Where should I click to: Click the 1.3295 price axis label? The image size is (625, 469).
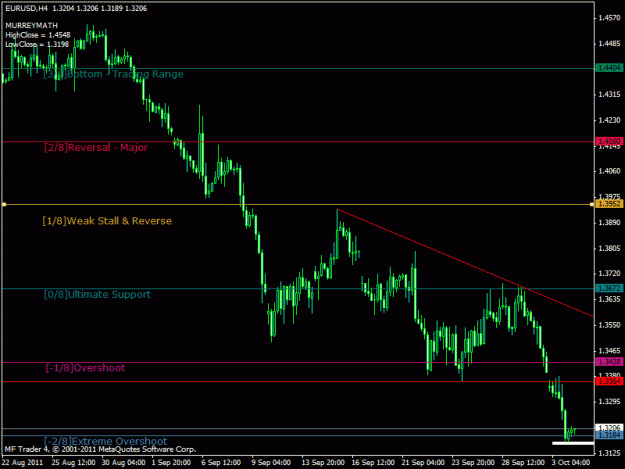point(610,401)
